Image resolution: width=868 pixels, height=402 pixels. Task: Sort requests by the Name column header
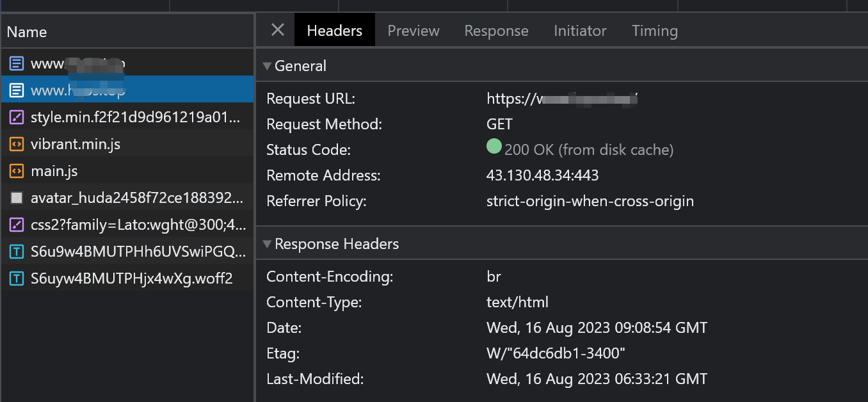pyautogui.click(x=27, y=32)
